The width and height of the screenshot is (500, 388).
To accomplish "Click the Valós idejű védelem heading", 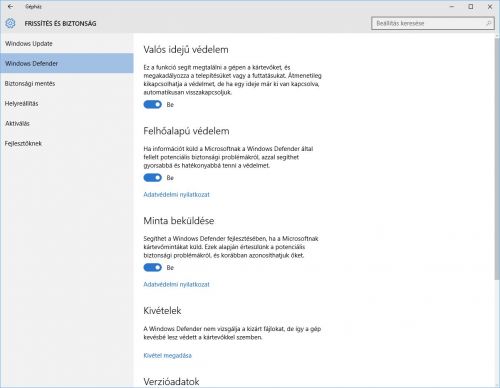I will pyautogui.click(x=186, y=50).
